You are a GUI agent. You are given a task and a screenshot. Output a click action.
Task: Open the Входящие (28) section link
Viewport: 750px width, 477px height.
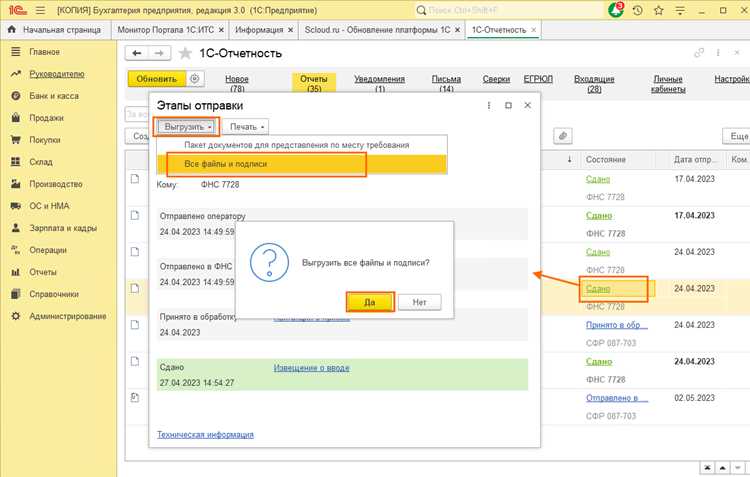(594, 83)
